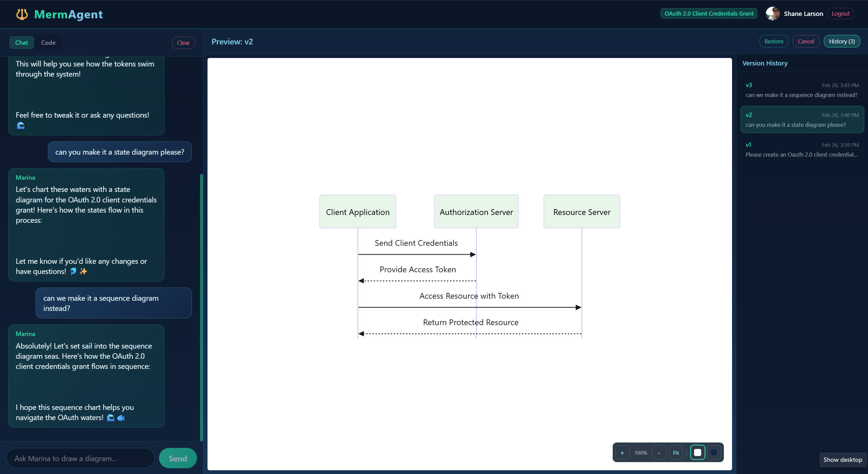Switch to the Code tab

[48, 42]
